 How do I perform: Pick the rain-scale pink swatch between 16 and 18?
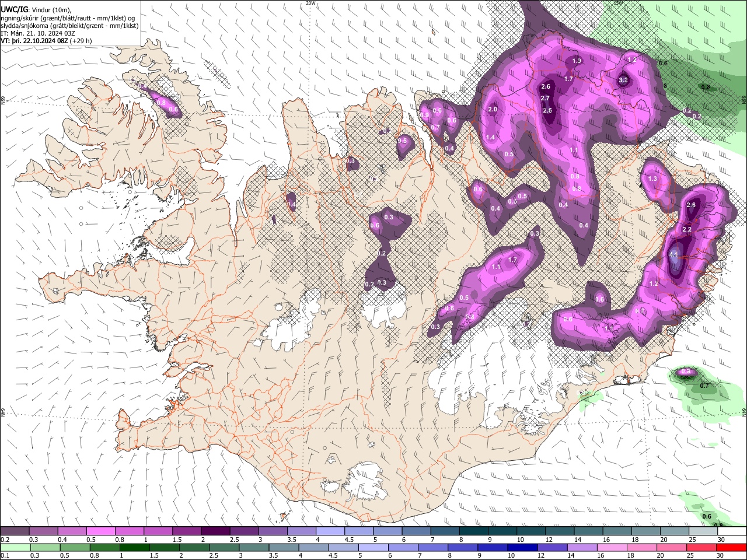tap(612, 547)
